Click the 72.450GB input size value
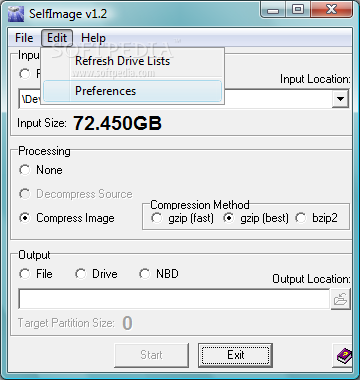The height and width of the screenshot is (380, 360). [117, 123]
